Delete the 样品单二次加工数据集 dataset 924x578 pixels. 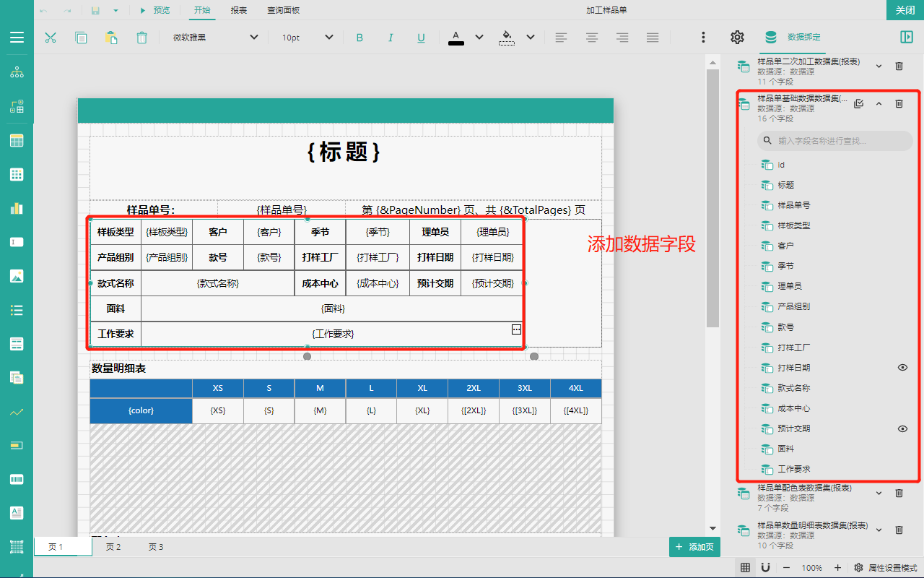(899, 66)
